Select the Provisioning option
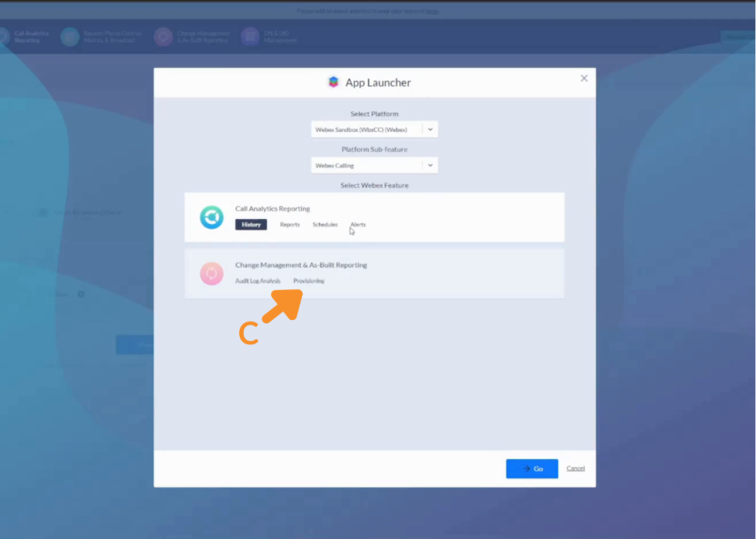Viewport: 756px width, 539px height. (x=309, y=281)
